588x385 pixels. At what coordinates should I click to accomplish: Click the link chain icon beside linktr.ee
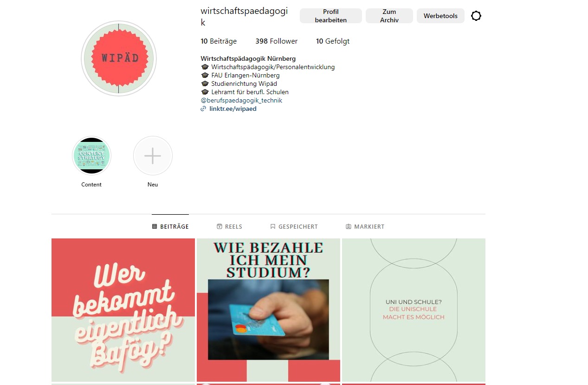point(203,109)
